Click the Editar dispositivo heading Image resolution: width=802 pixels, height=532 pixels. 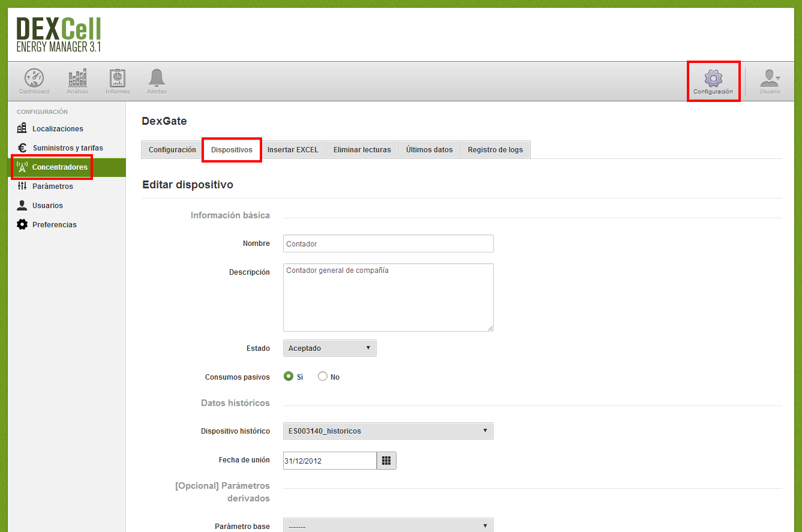click(188, 185)
